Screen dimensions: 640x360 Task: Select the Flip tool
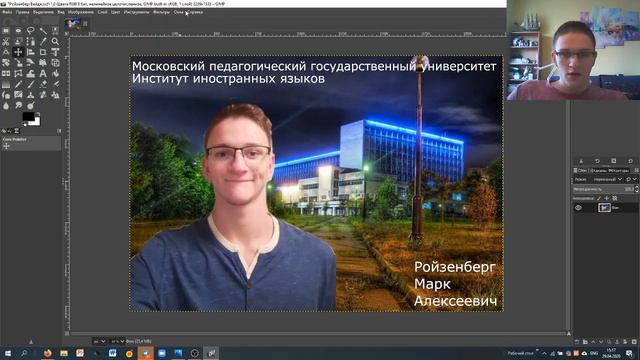coord(6,73)
